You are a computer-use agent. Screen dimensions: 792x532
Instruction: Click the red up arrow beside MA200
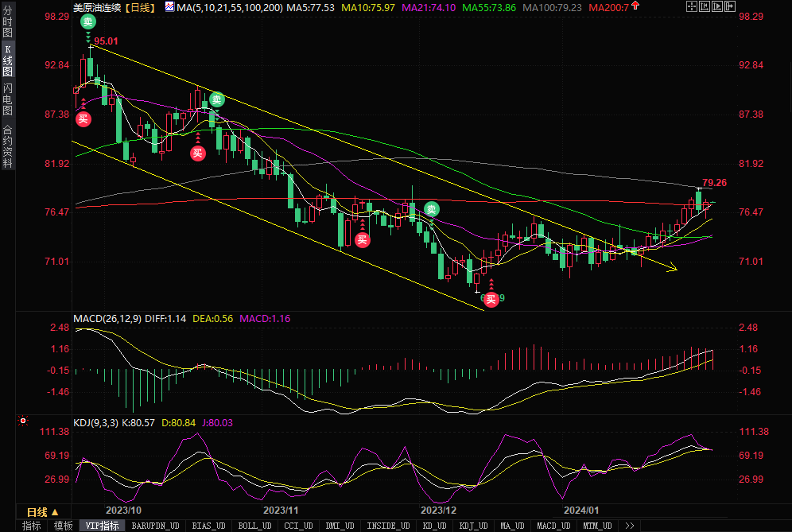635,6
